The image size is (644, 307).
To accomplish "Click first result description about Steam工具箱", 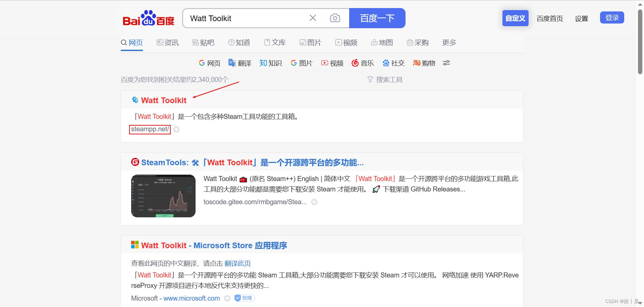I will point(216,117).
